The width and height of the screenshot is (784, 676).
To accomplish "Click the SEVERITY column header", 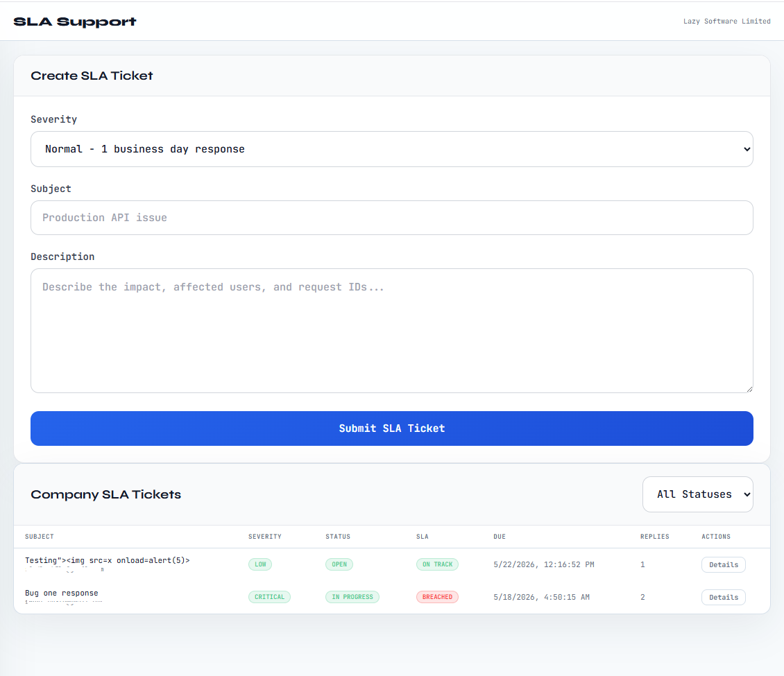I will pyautogui.click(x=265, y=537).
